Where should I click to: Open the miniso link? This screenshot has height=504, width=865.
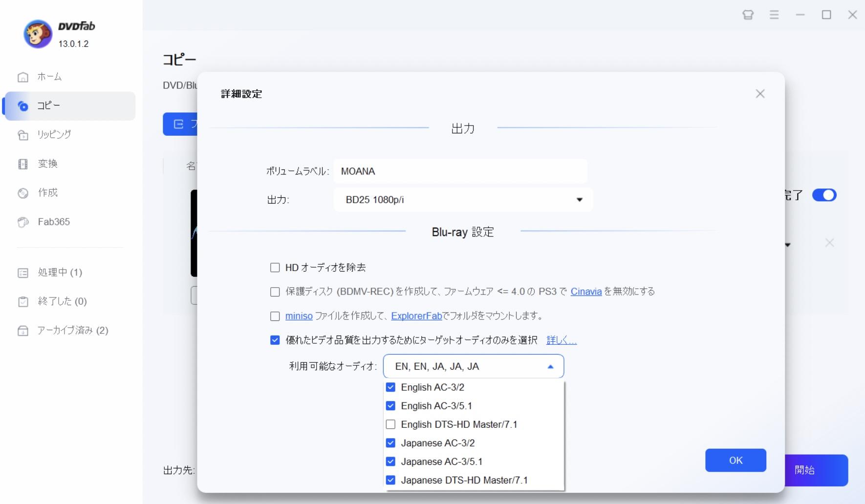[299, 316]
